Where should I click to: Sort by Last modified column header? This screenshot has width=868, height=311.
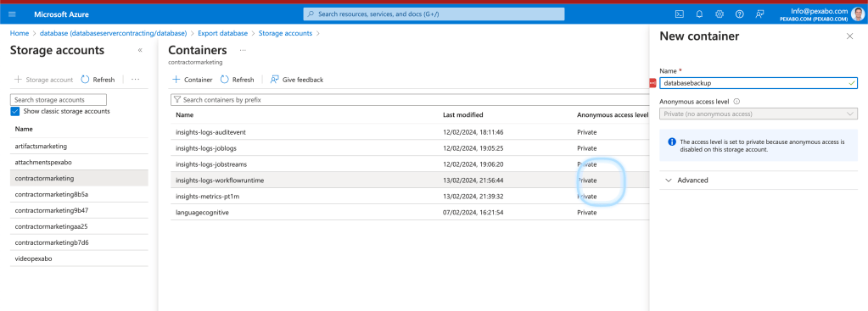[462, 115]
